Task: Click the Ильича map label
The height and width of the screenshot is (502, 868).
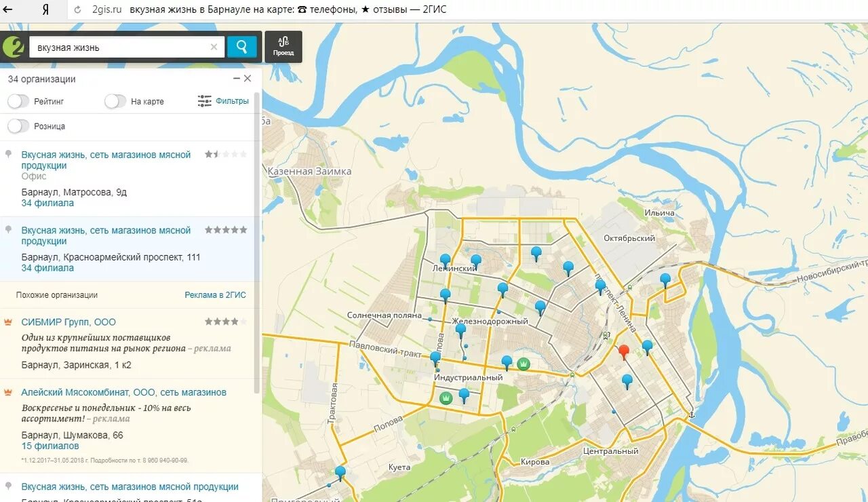Action: tap(660, 213)
